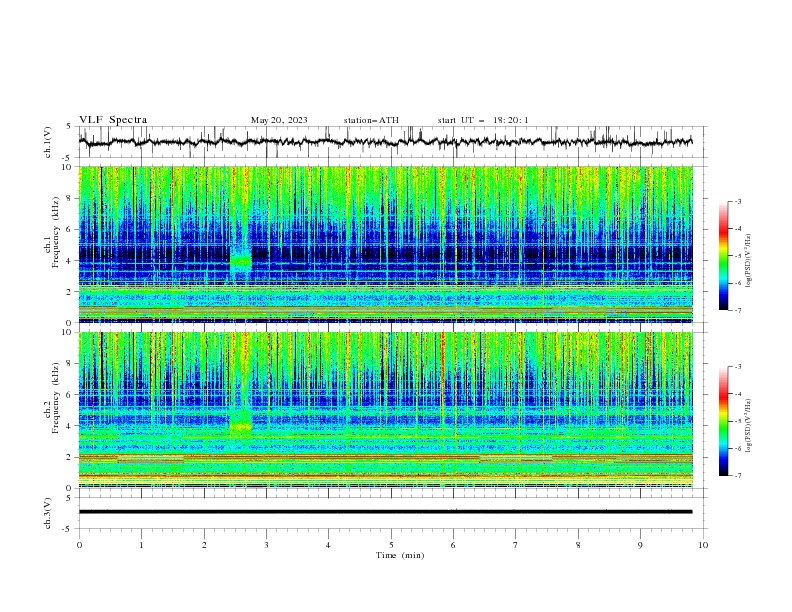Click the "5" tick on the ch.1(V) axis
792x612 pixels.
click(x=69, y=126)
